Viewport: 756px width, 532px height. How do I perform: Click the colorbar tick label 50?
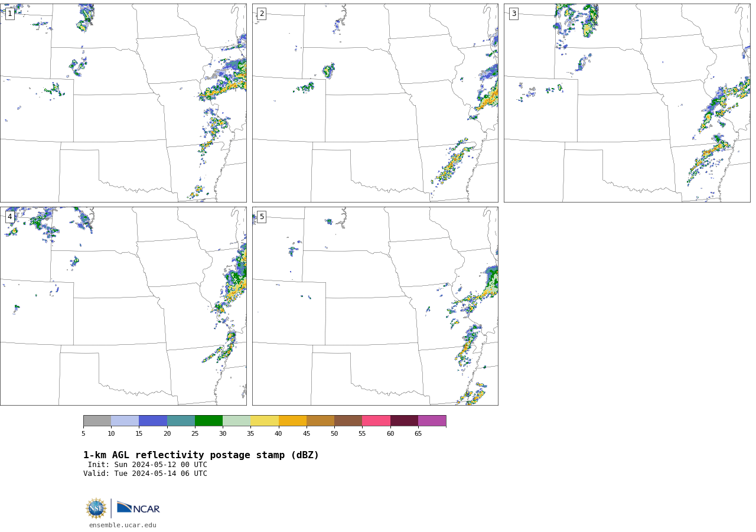[334, 433]
